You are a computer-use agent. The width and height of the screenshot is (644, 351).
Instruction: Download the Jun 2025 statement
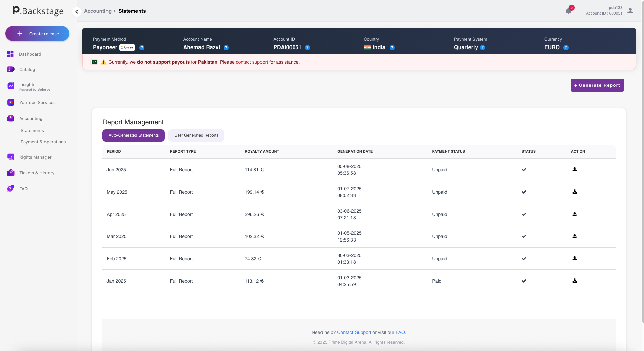575,169
